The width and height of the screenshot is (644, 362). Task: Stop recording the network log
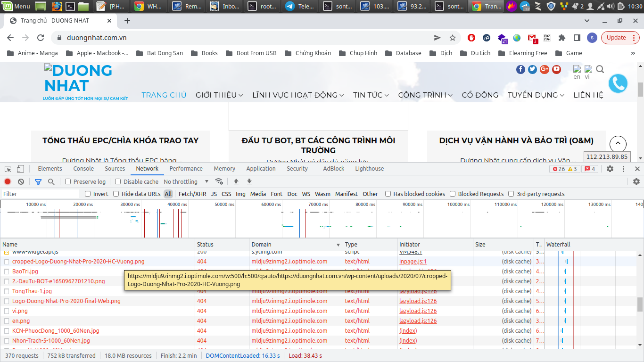pos(8,181)
